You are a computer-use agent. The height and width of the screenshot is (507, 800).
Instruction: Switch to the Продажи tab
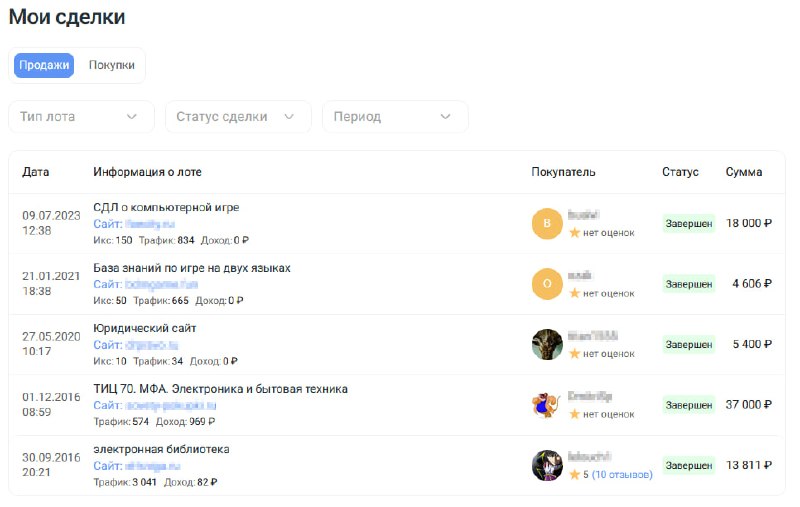coord(44,65)
